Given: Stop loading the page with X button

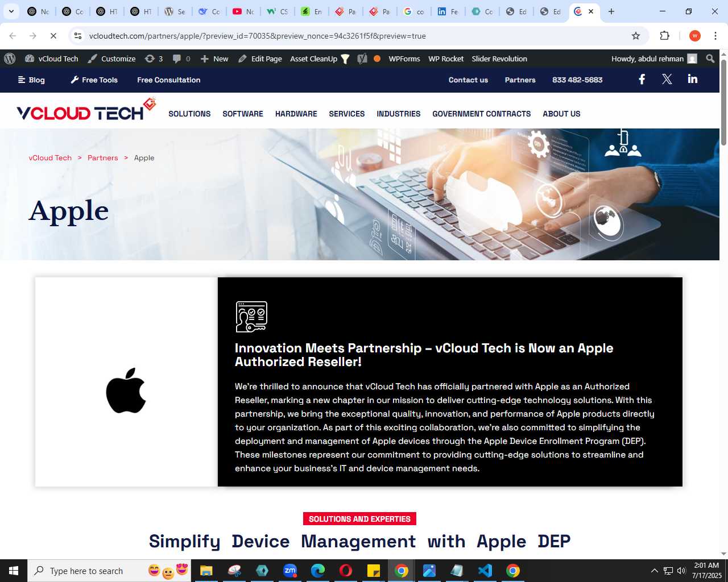Looking at the screenshot, I should pos(53,36).
